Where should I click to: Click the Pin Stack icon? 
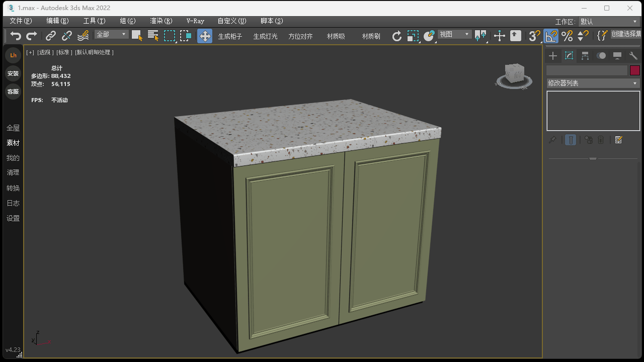point(552,140)
